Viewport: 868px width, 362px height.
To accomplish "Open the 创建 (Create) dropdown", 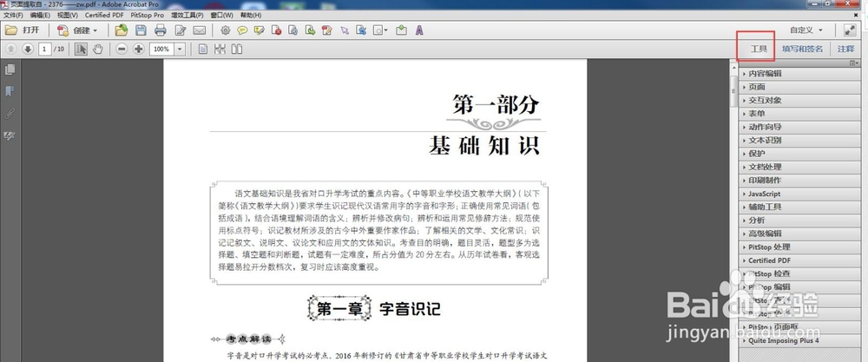I will coord(77,30).
